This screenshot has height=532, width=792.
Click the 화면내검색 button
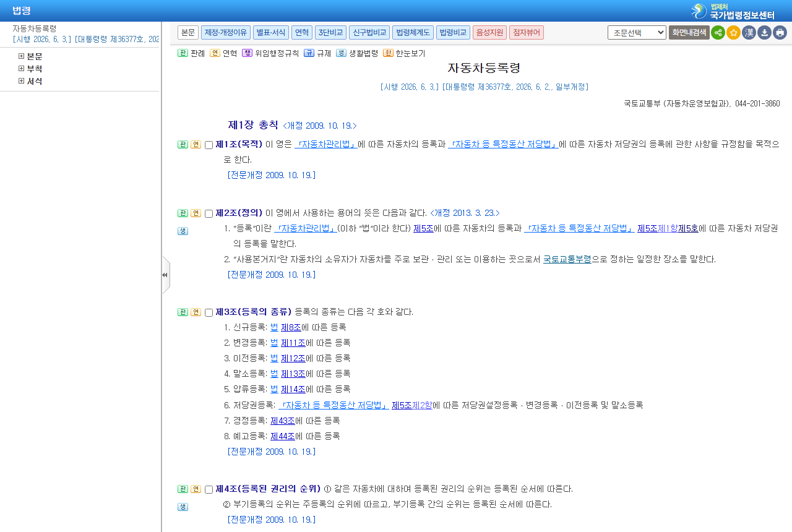(x=689, y=33)
